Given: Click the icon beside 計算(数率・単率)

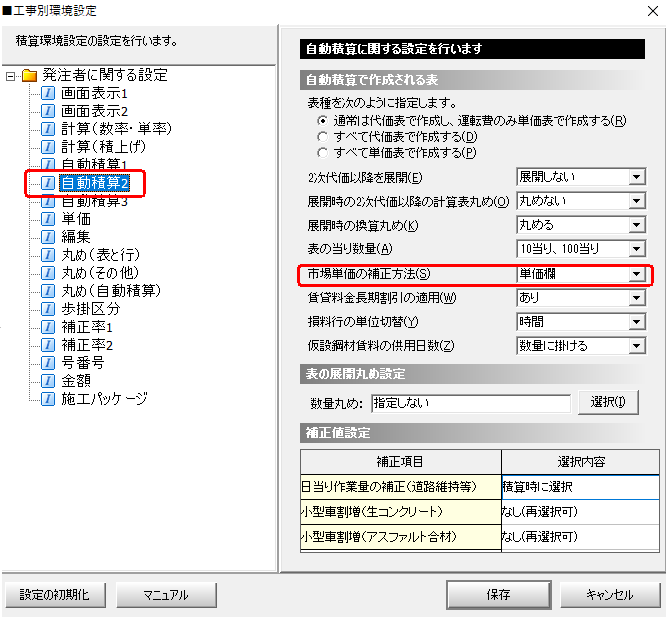Looking at the screenshot, I should pos(48,129).
